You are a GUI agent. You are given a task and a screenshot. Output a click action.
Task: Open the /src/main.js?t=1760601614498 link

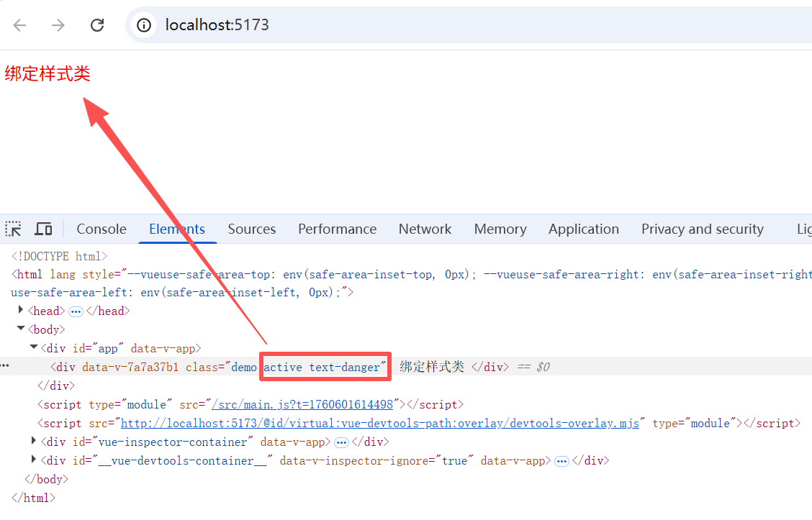pyautogui.click(x=302, y=405)
